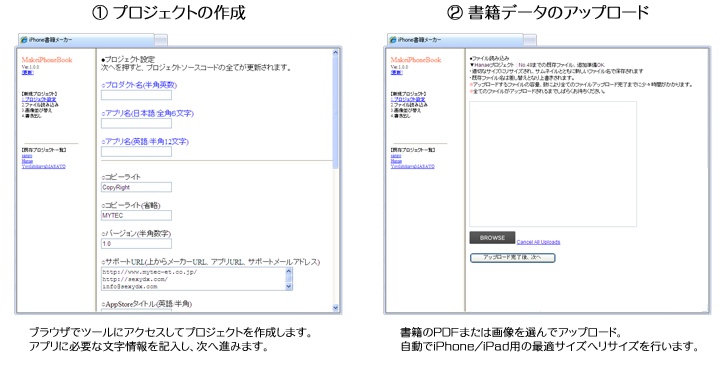Click the コピーライト field containing CopyRight
Screen dimensions: 724x365
(137, 187)
